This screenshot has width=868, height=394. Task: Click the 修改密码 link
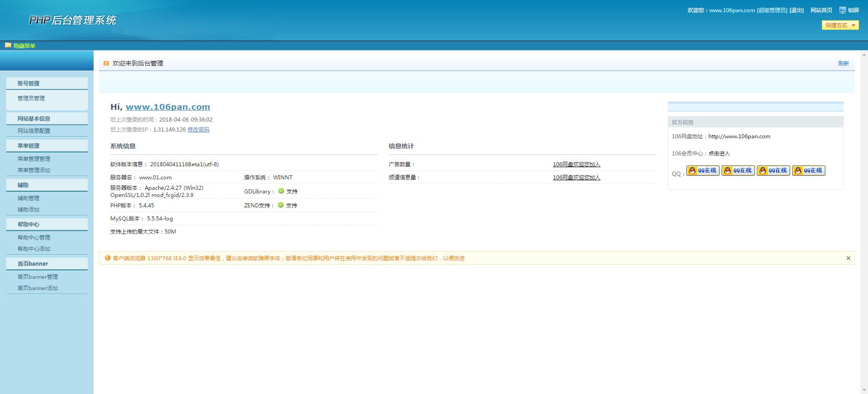[198, 129]
